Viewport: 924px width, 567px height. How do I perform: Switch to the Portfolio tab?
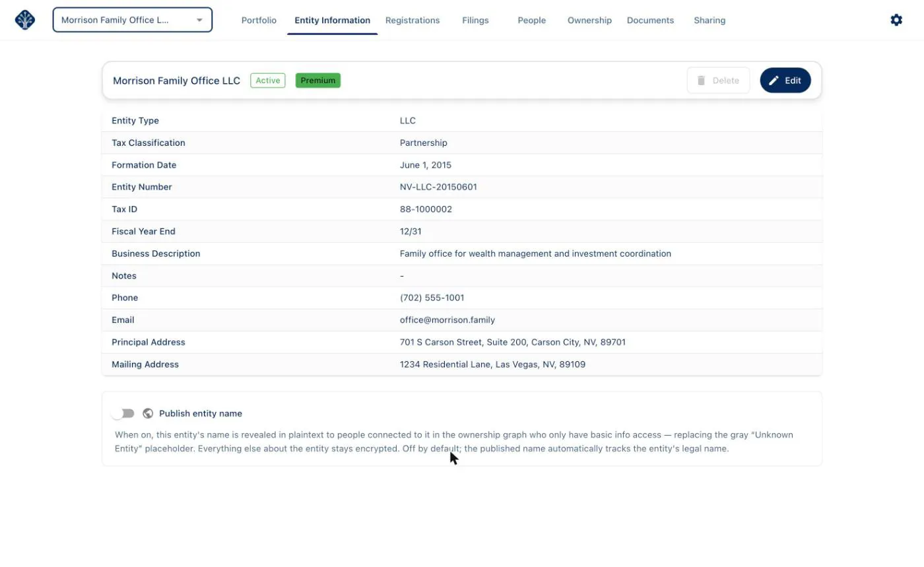[x=259, y=20]
